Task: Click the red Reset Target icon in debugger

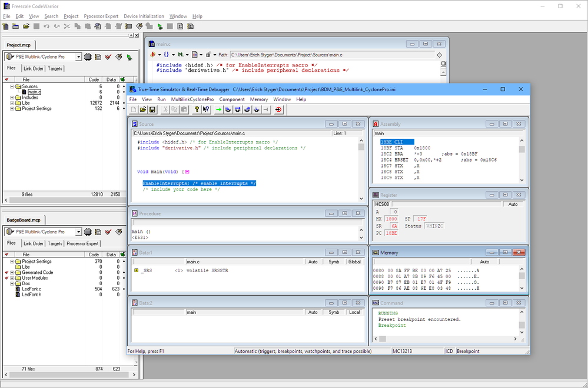Action: 280,110
